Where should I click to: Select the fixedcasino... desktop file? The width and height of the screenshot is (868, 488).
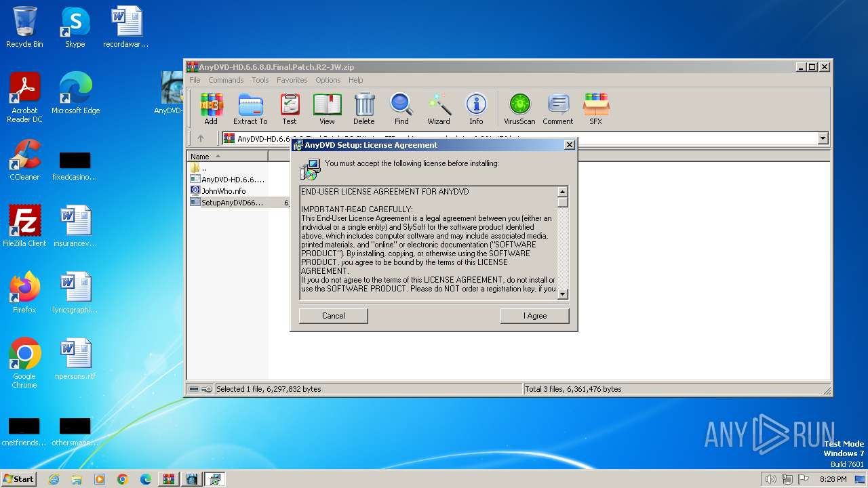pos(75,165)
